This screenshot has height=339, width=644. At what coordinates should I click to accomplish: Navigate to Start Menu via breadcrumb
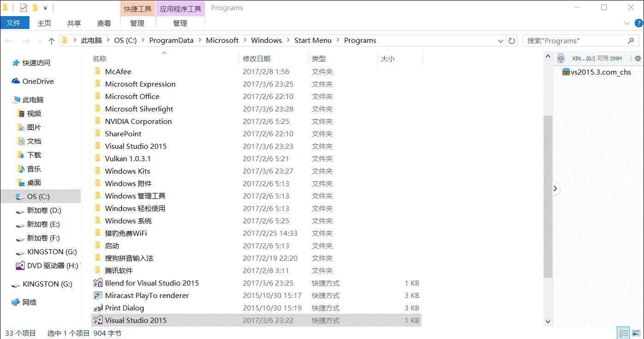[x=313, y=40]
